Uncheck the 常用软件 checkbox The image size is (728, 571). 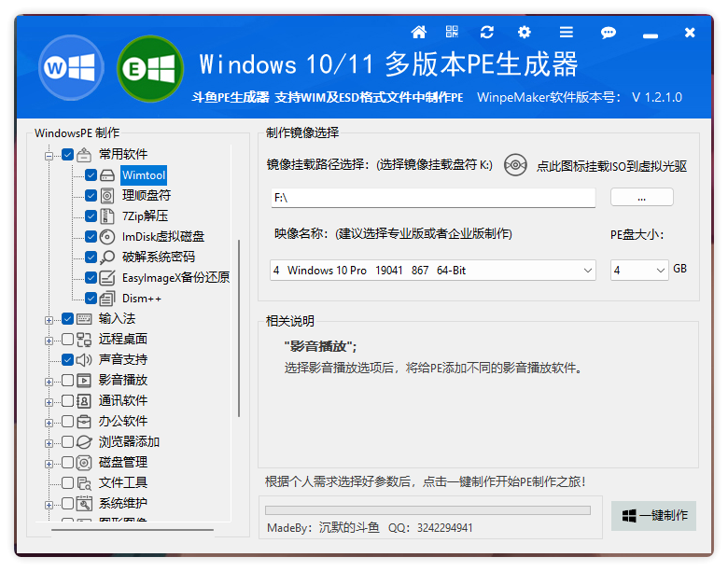(x=68, y=154)
